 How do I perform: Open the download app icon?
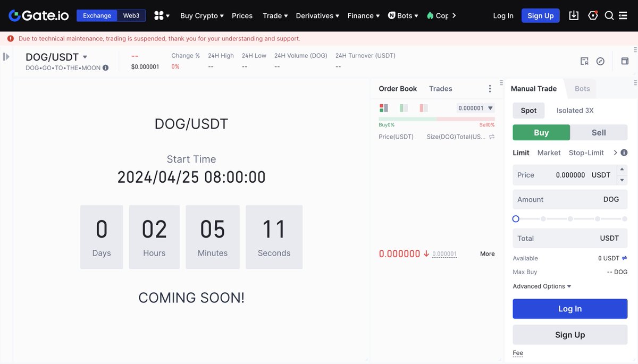[x=574, y=15]
